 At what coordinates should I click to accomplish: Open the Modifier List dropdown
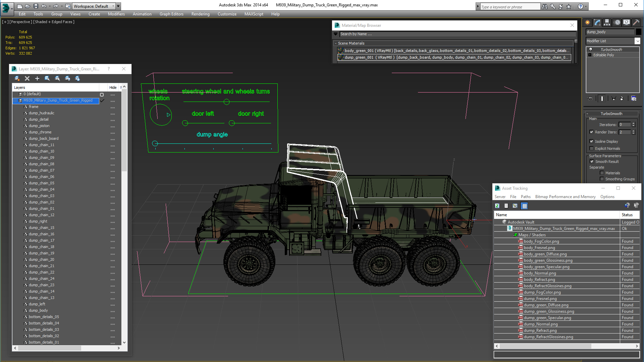coord(638,41)
